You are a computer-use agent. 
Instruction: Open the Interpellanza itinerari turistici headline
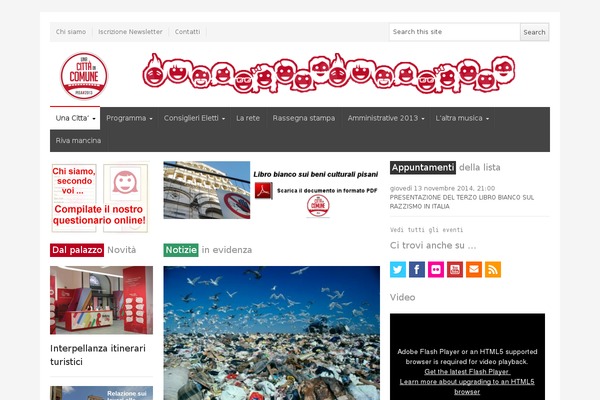(98, 355)
